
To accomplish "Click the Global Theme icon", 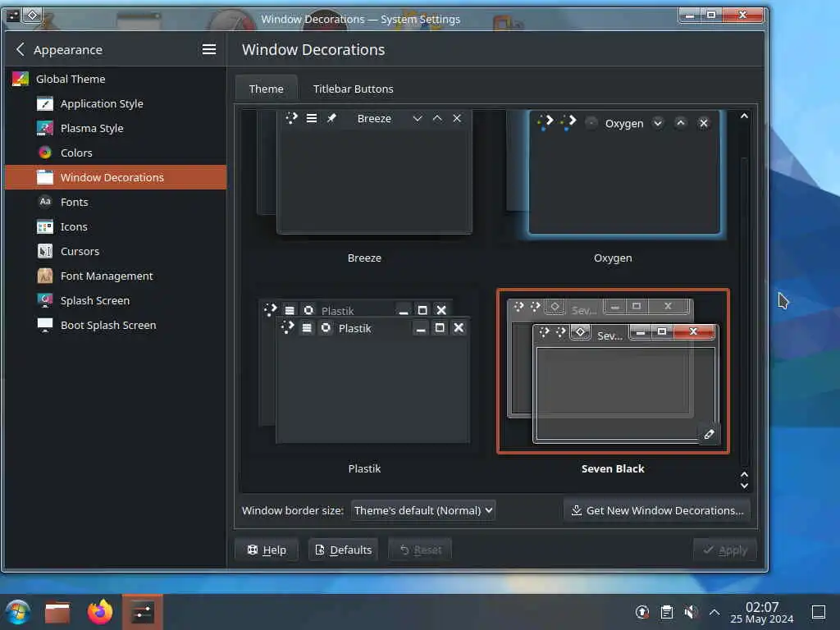I will click(x=21, y=79).
